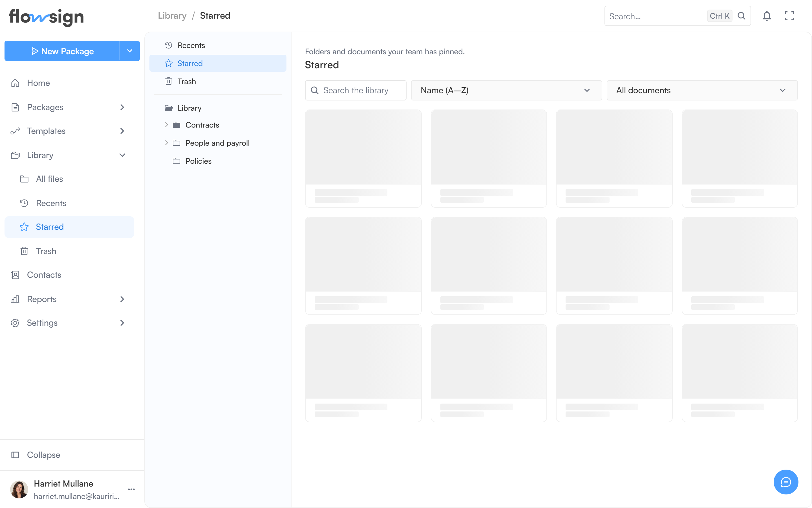Viewport: 812px width, 508px height.
Task: Click the Settings label in sidebar
Action: [x=42, y=323]
